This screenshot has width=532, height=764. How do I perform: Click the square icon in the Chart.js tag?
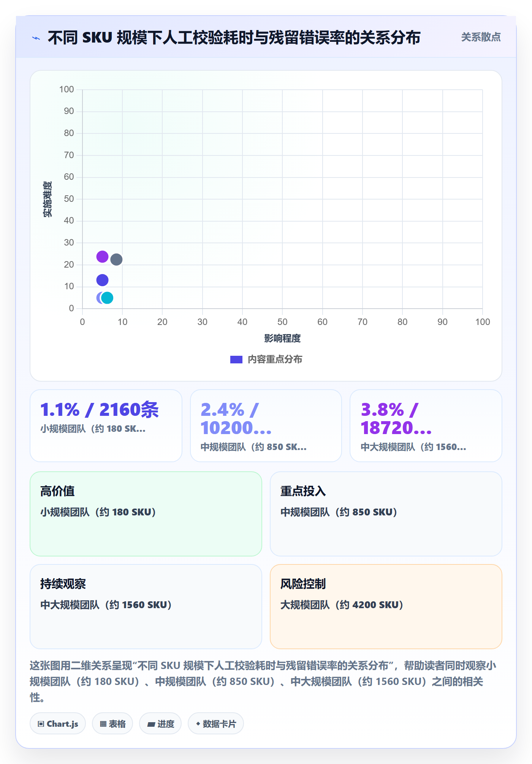41,724
